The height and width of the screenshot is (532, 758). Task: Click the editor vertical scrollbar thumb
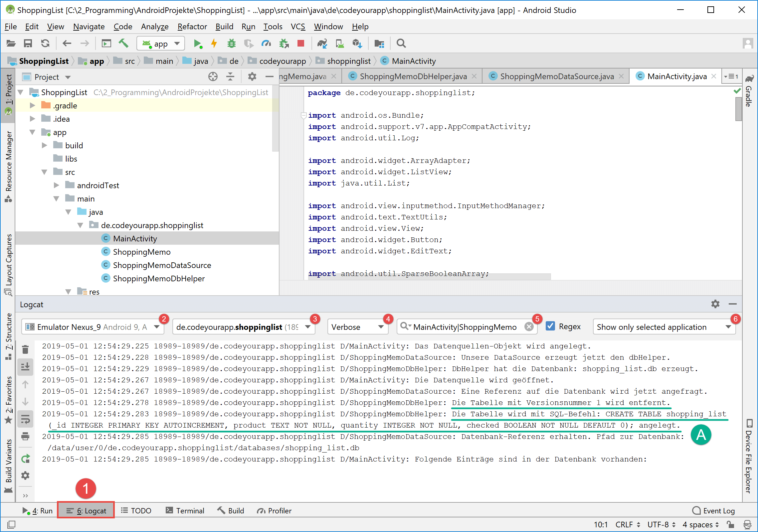(738, 109)
